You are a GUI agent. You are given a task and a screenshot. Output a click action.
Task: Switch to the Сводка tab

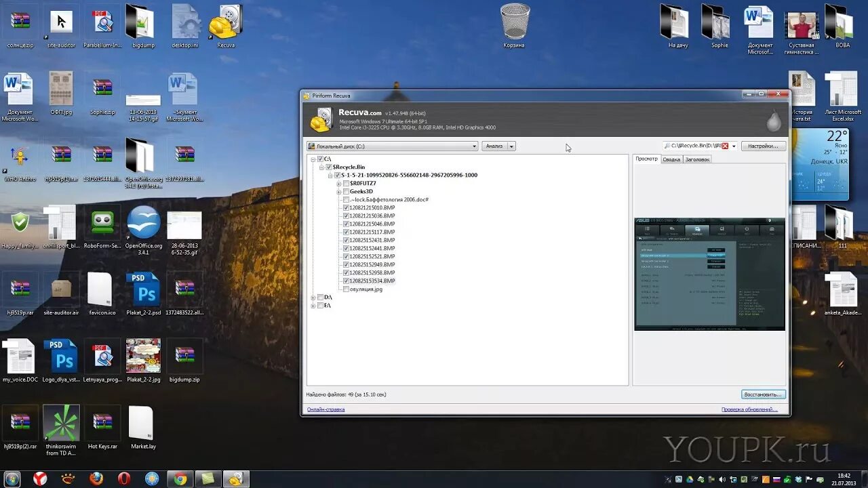point(671,159)
